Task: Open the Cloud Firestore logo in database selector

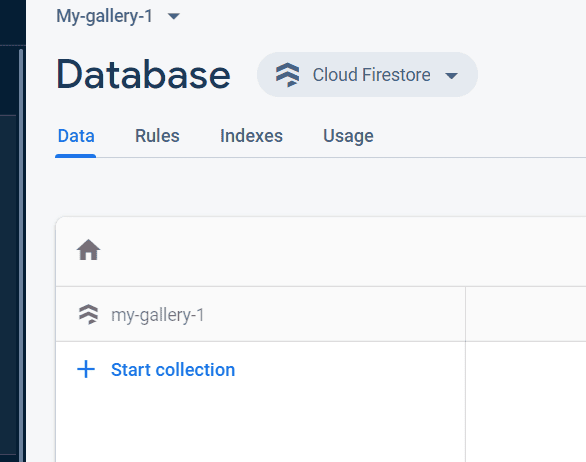Action: coord(287,75)
